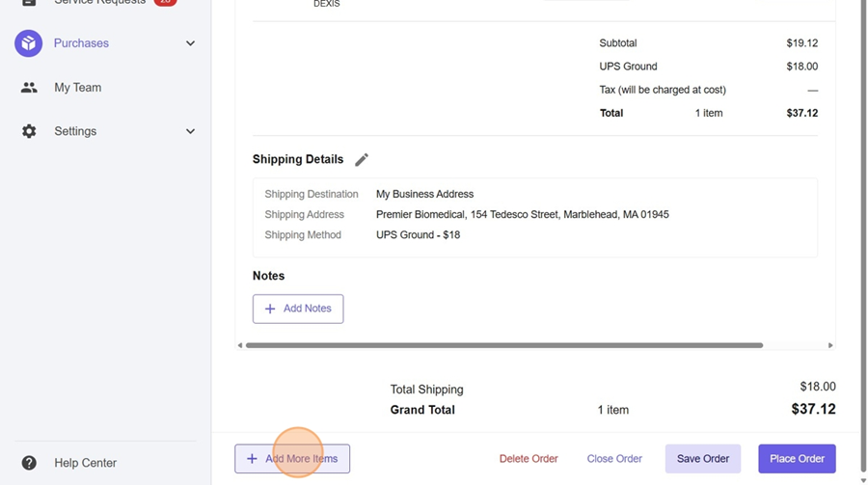Click the Add More Items button
This screenshot has height=485, width=868.
click(x=292, y=459)
